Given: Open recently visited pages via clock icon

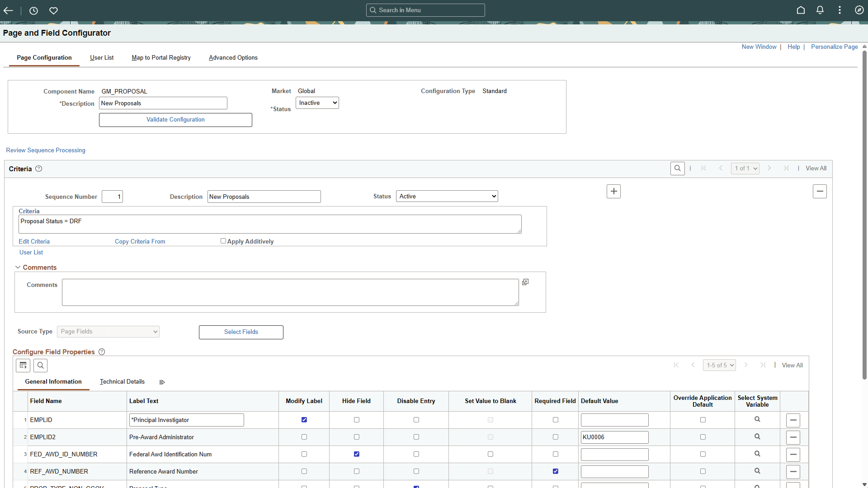Looking at the screenshot, I should click(33, 10).
